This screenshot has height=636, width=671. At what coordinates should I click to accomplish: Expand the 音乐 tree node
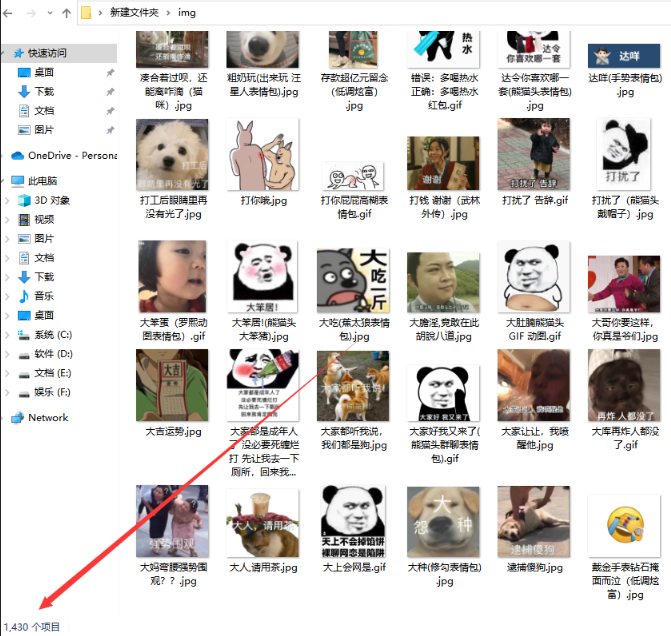click(x=7, y=296)
